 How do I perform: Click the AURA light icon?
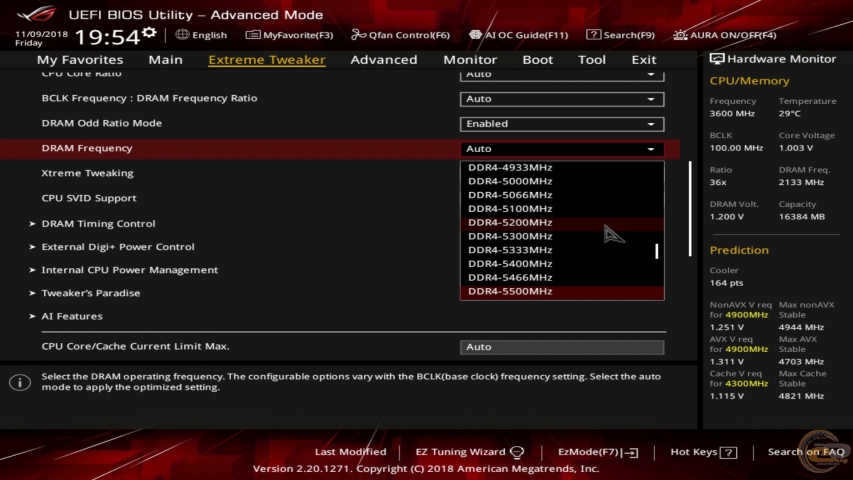click(680, 35)
